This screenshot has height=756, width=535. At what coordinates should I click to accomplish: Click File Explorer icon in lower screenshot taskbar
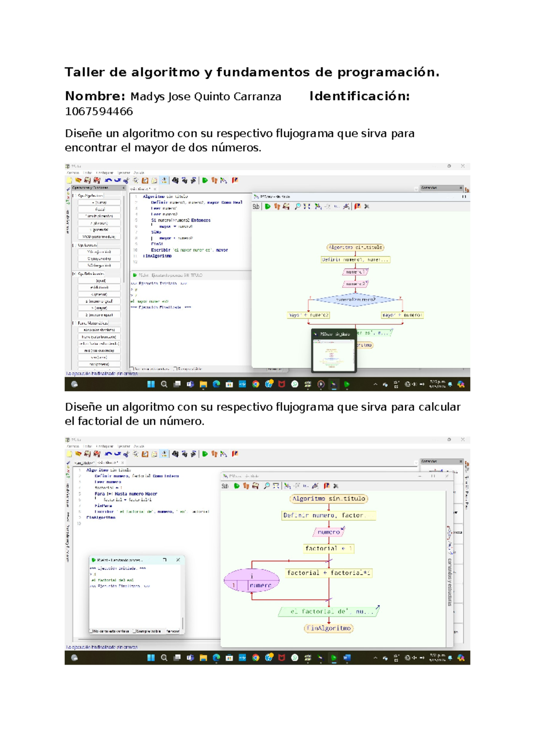pos(203,657)
